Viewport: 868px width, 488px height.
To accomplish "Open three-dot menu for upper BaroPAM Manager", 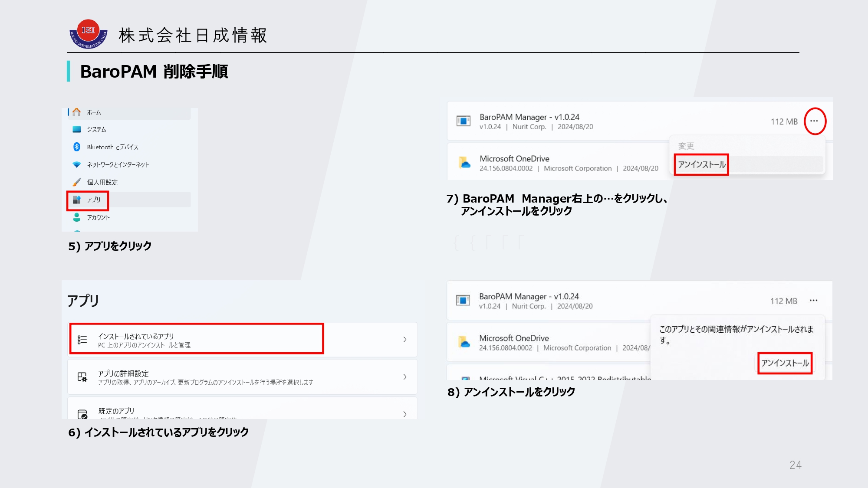I will (x=814, y=121).
